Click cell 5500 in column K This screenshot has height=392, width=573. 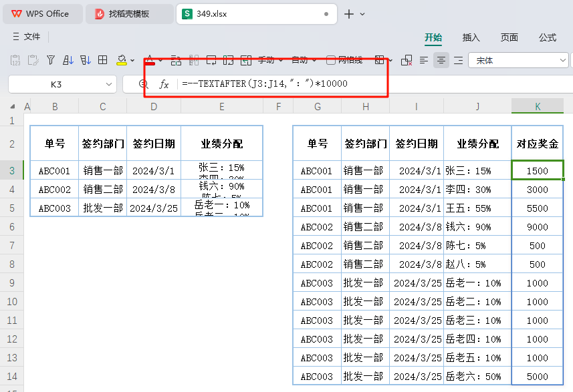[x=537, y=208]
